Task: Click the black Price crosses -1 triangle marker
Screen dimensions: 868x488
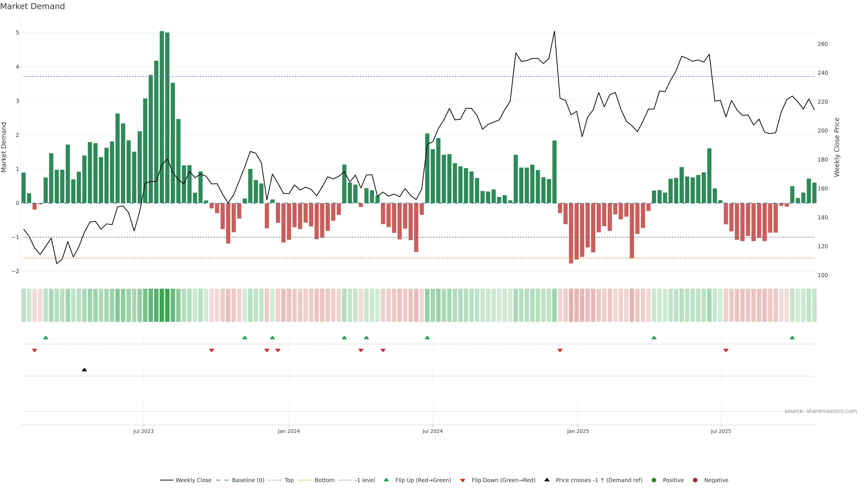Action: [84, 370]
